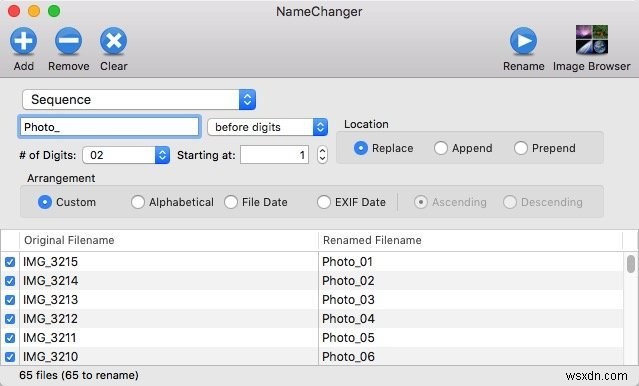Select the IMG_3215 filename
Image resolution: width=639 pixels, height=386 pixels.
pos(50,262)
